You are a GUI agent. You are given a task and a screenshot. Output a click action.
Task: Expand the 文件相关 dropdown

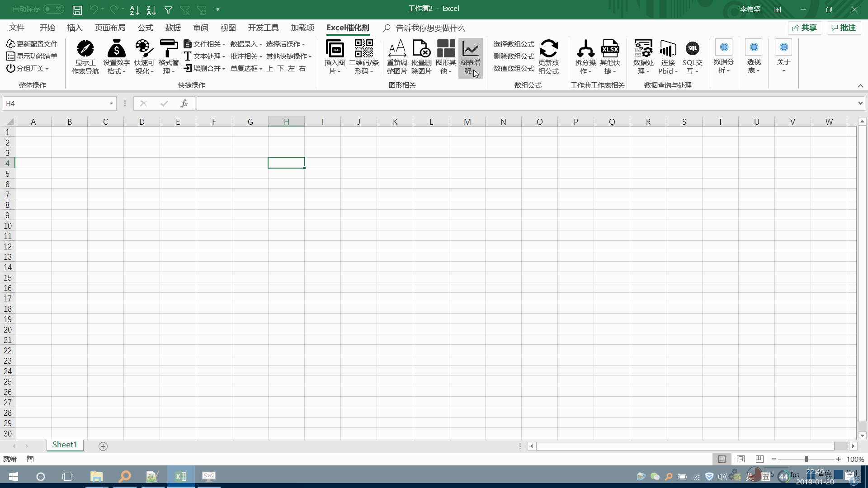(204, 44)
